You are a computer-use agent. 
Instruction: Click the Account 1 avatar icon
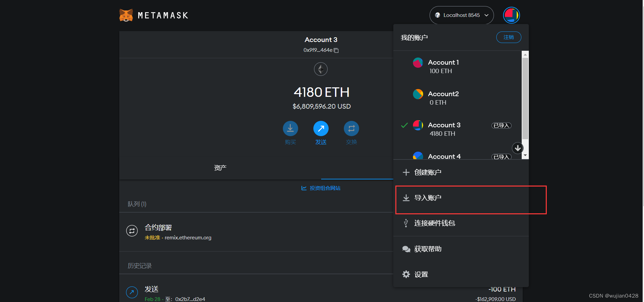418,63
